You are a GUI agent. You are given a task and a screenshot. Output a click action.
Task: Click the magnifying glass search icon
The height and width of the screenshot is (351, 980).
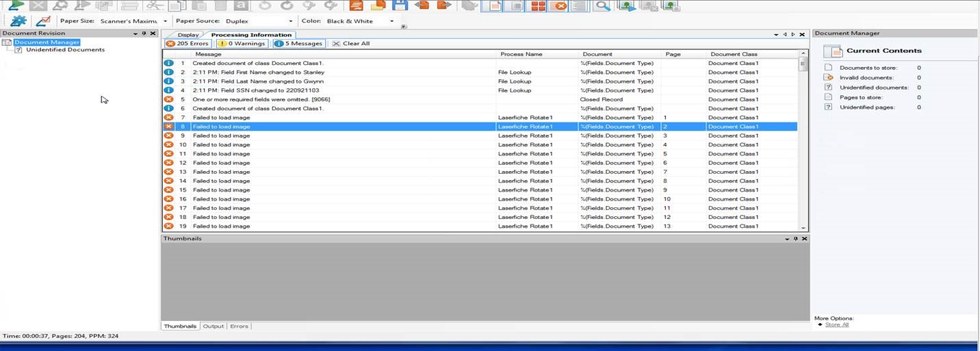point(602,6)
